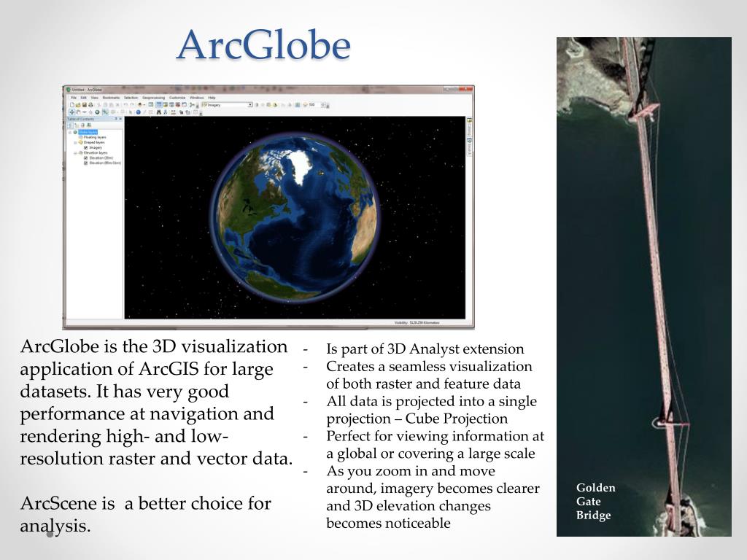Open the docked Catalog tab on right edge
This screenshot has height=560, width=747.
[469, 127]
